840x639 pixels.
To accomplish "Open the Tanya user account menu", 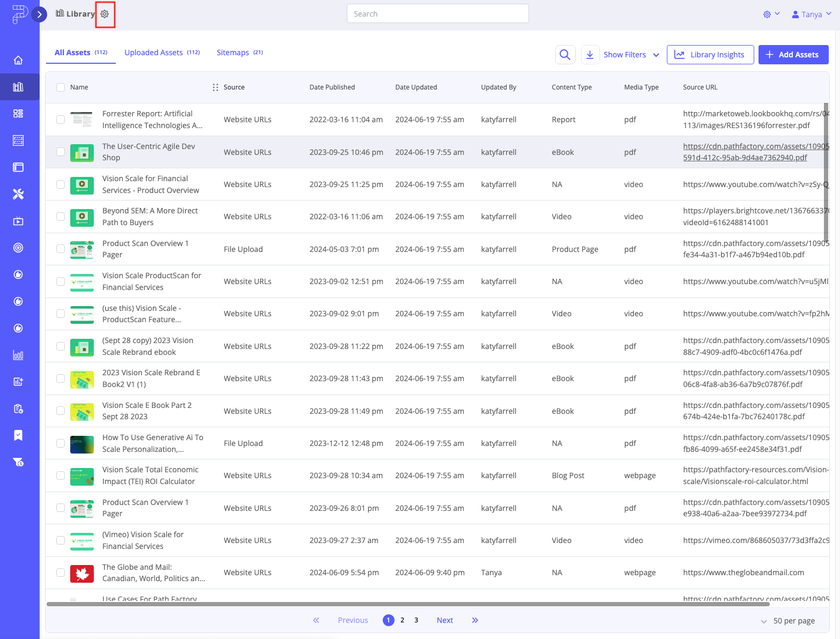I will [x=811, y=14].
